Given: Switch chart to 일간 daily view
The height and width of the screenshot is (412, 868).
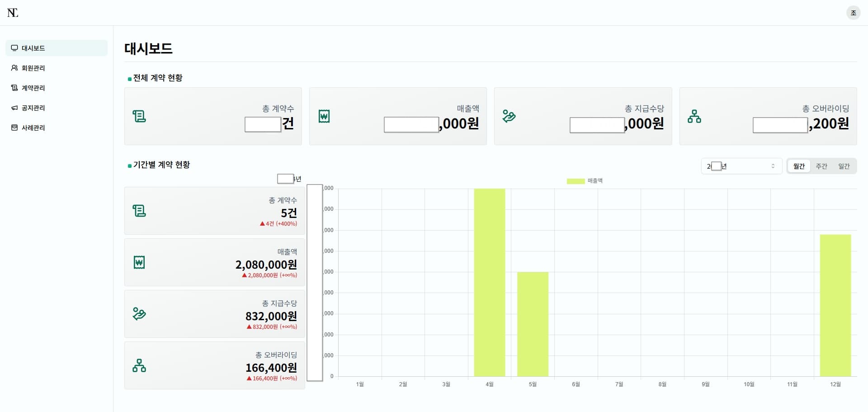Looking at the screenshot, I should [x=844, y=166].
